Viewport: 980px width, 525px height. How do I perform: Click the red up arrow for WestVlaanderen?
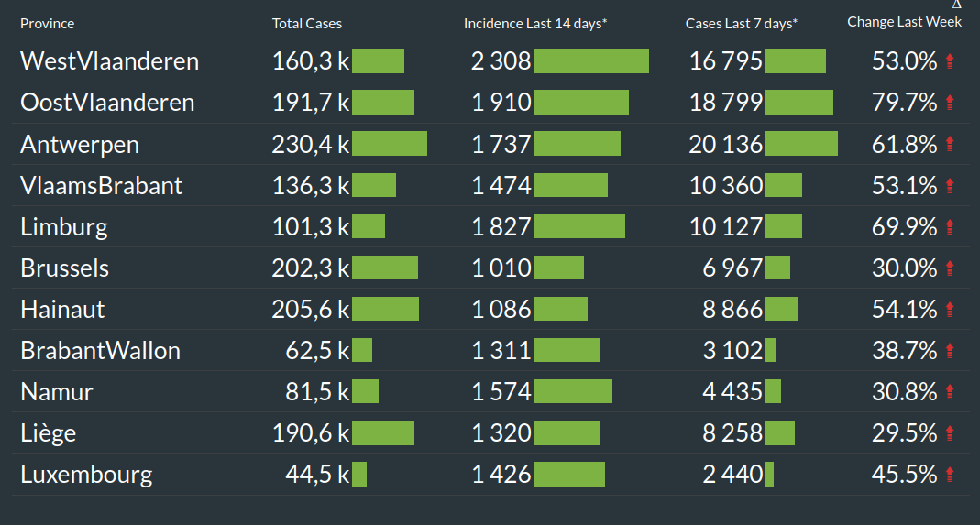(x=950, y=61)
